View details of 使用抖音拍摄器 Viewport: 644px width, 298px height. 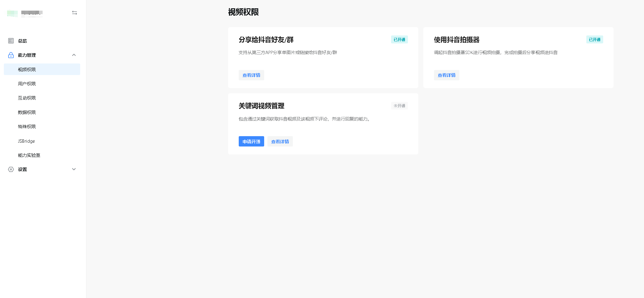[x=446, y=75]
